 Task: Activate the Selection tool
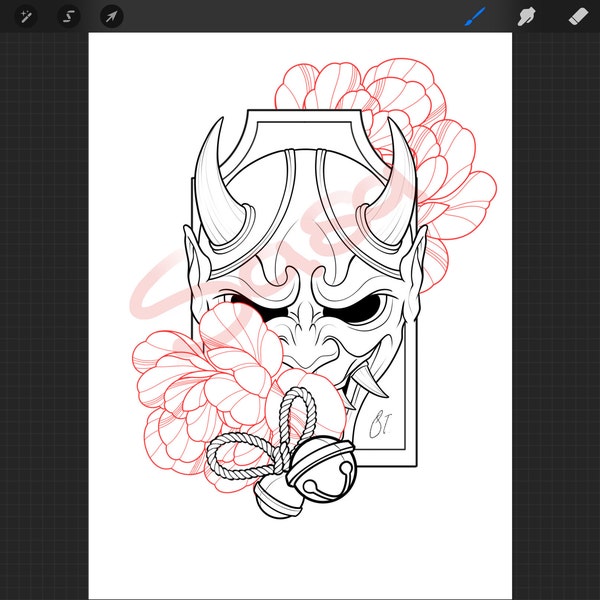point(69,16)
